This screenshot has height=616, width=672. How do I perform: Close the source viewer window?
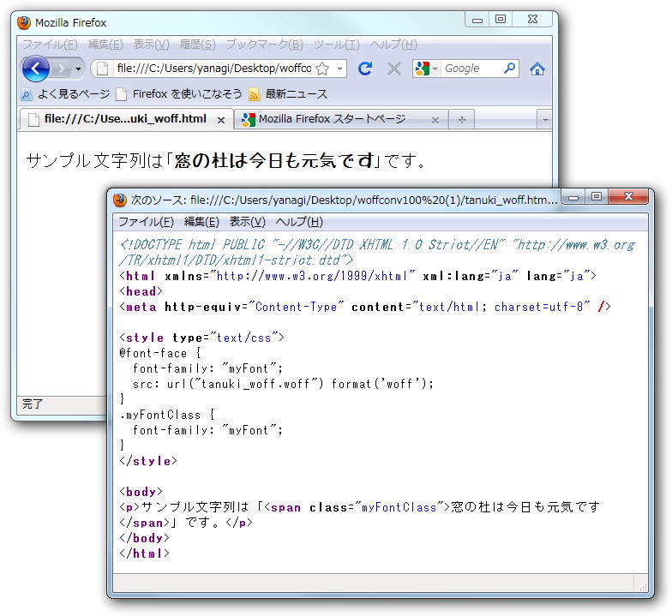(x=628, y=197)
